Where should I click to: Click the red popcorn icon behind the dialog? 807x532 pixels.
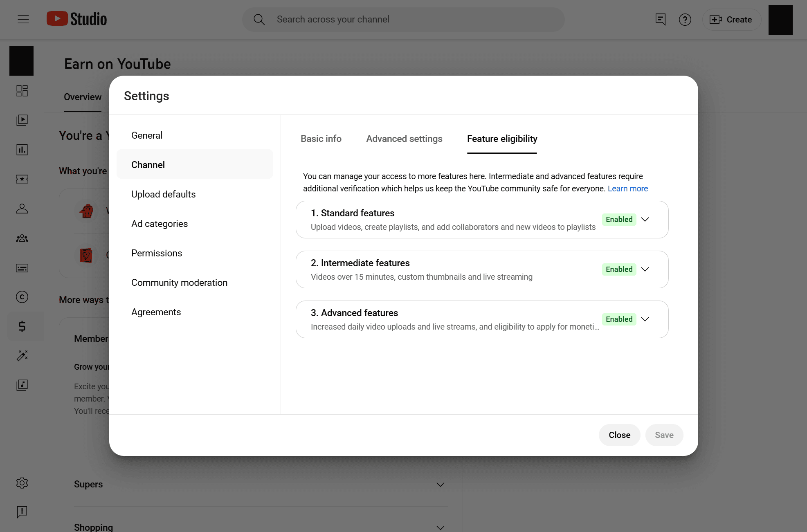(86, 211)
